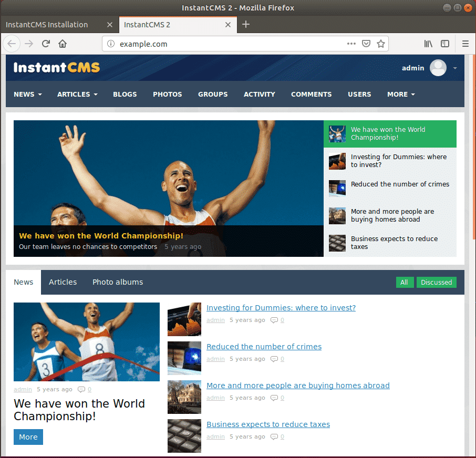The height and width of the screenshot is (458, 476).
Task: Save page to Pocket icon
Action: (x=366, y=44)
